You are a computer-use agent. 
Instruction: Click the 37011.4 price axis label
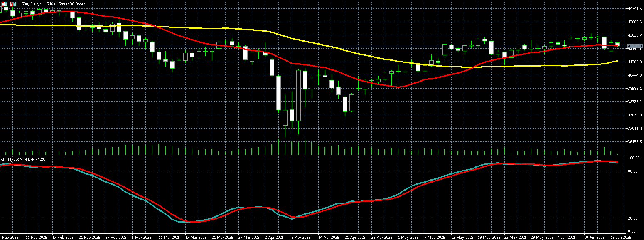pyautogui.click(x=636, y=128)
